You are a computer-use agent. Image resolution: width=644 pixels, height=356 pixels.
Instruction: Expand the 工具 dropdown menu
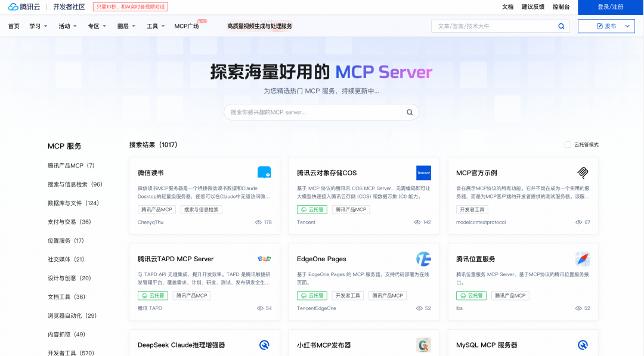click(x=156, y=26)
